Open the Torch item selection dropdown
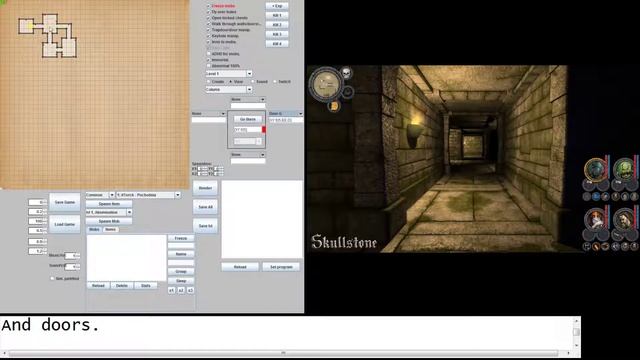640x360 pixels. 149,195
